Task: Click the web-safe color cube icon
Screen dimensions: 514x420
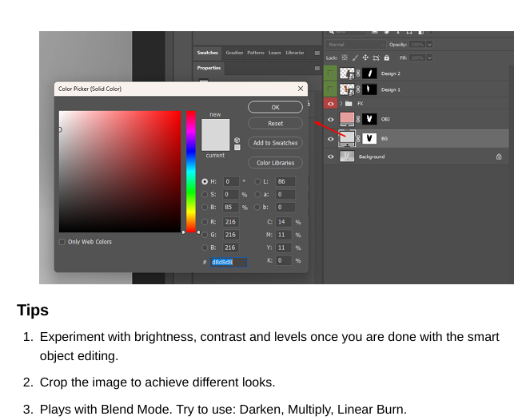Action: [237, 140]
